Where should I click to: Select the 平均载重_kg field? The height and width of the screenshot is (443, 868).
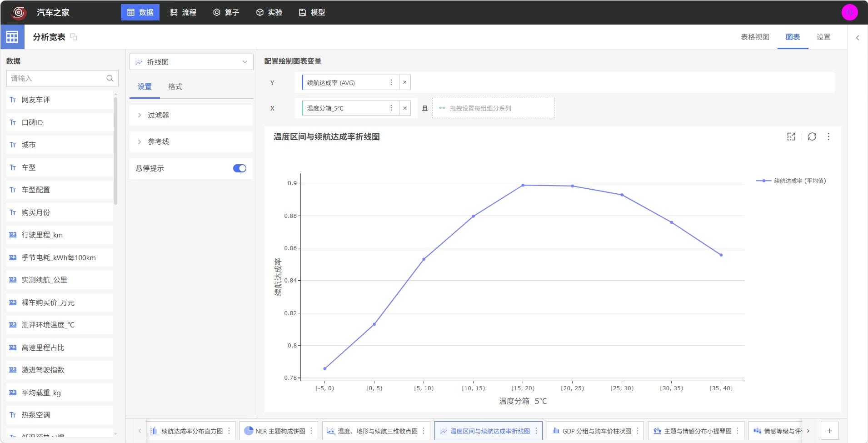60,393
